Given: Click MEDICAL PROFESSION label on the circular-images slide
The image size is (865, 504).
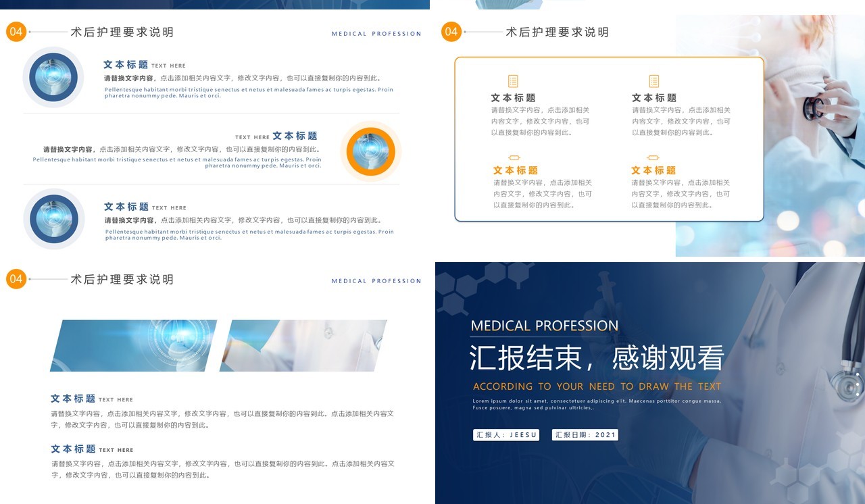Looking at the screenshot, I should [x=376, y=33].
